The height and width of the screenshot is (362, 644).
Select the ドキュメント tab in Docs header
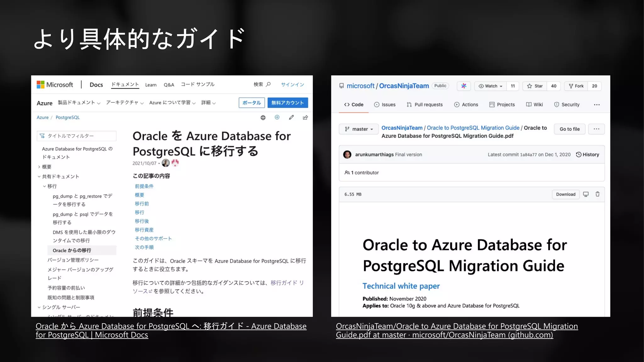pos(125,85)
